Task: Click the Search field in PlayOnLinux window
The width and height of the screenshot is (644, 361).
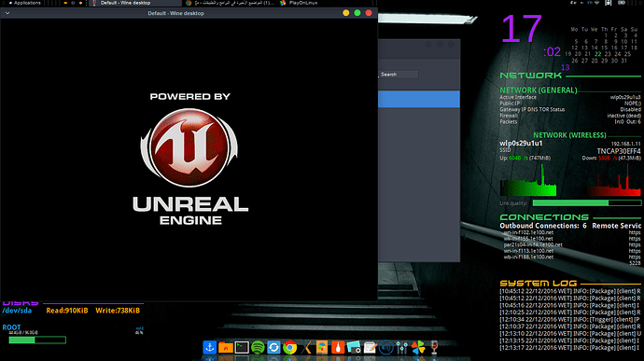Action: (x=398, y=75)
